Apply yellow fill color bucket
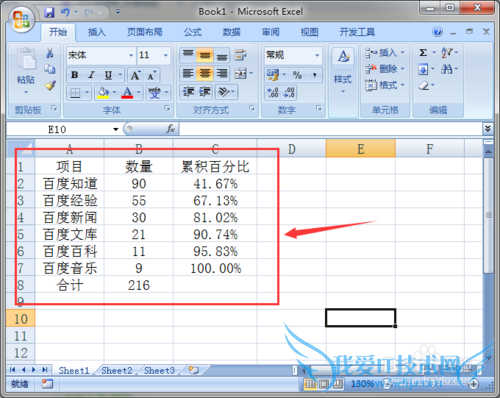Viewport: 500px width, 398px height. 103,92
